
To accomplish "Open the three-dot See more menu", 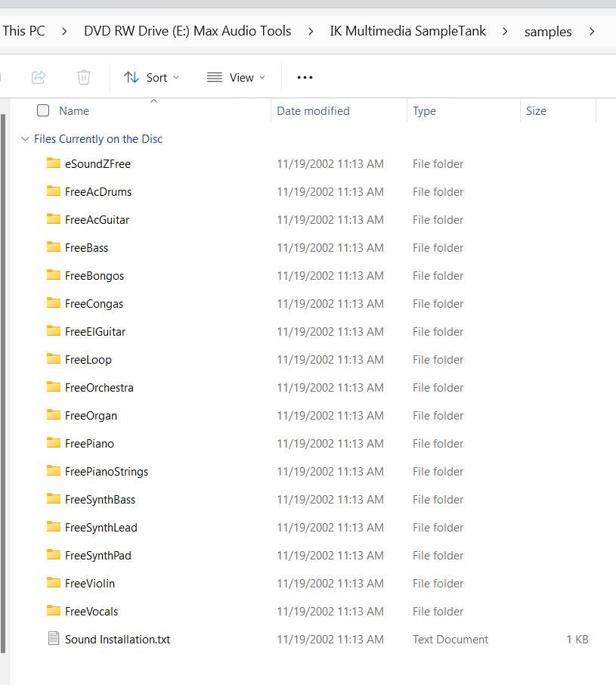I will 305,77.
